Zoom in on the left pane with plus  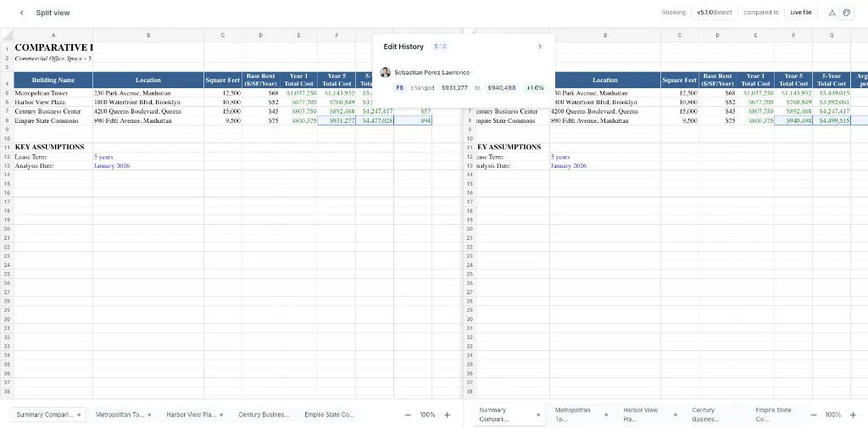click(x=448, y=415)
